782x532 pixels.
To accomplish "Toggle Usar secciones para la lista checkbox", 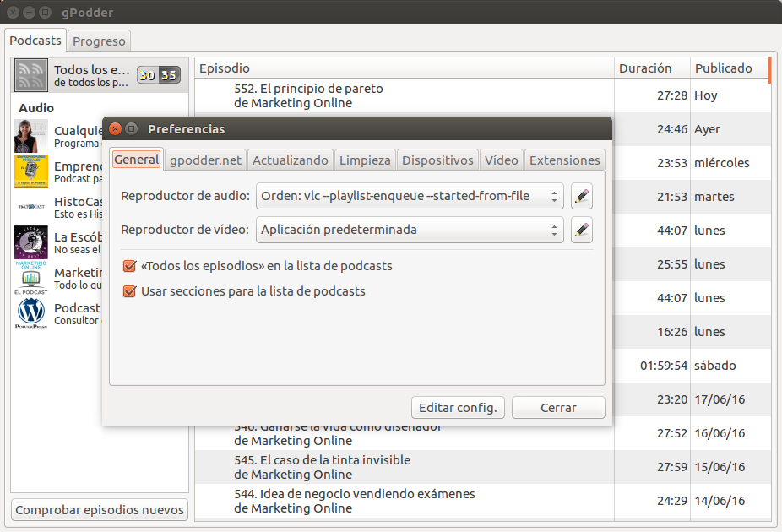I will pos(130,291).
